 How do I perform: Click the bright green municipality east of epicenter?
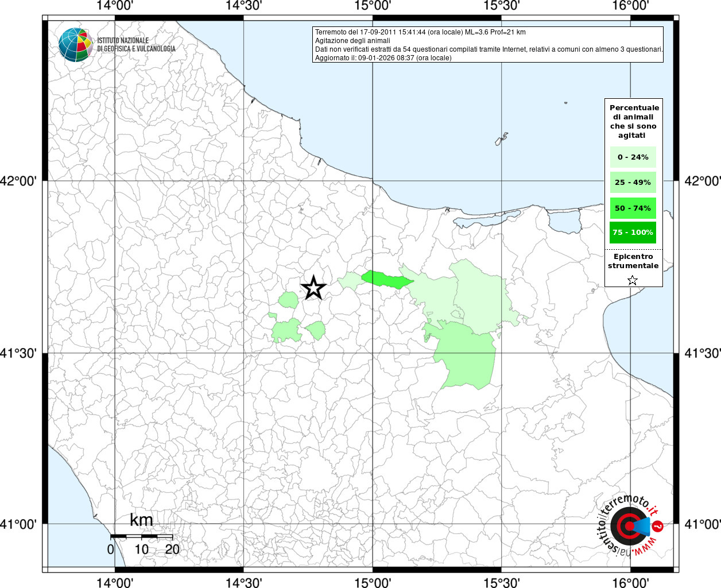click(387, 279)
